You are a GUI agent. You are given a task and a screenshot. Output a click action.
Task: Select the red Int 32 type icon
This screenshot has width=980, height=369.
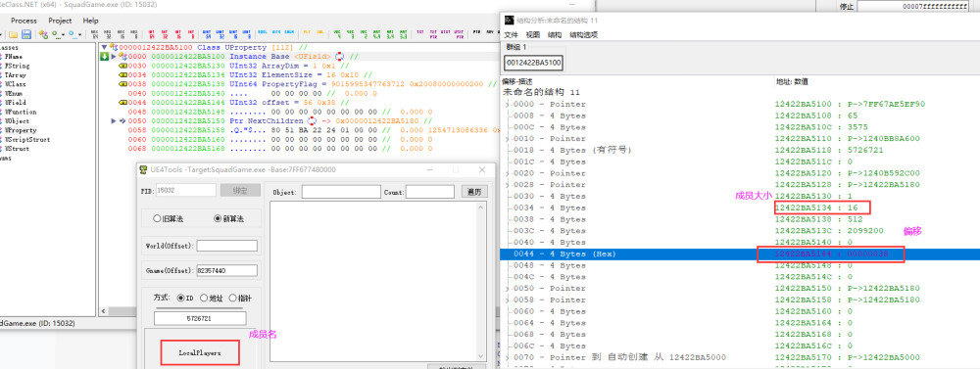tap(165, 34)
